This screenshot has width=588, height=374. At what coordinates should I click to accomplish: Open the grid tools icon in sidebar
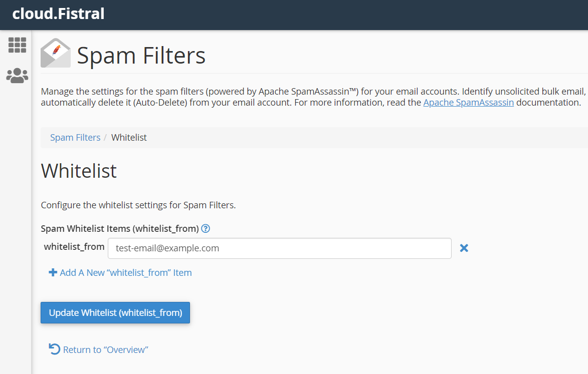17,45
